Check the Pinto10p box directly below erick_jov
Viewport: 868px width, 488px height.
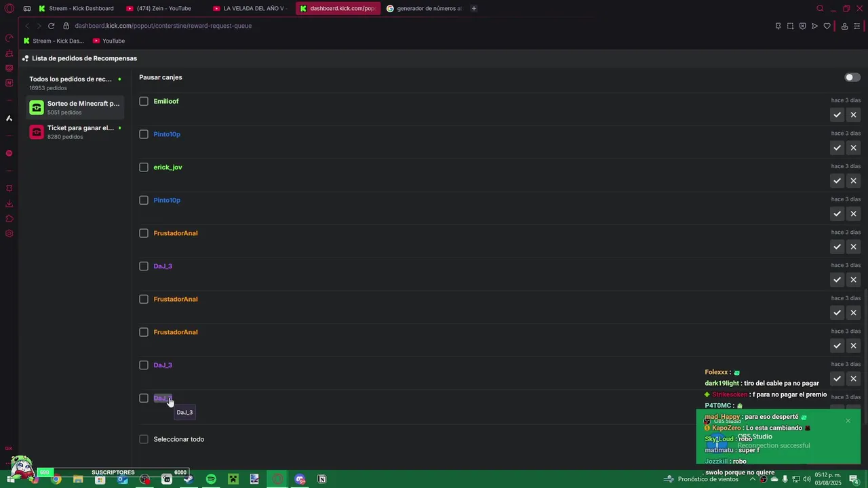click(x=144, y=200)
